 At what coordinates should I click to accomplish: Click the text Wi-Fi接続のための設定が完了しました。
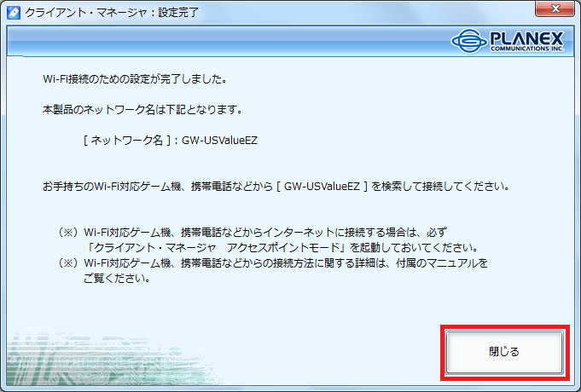coord(135,79)
